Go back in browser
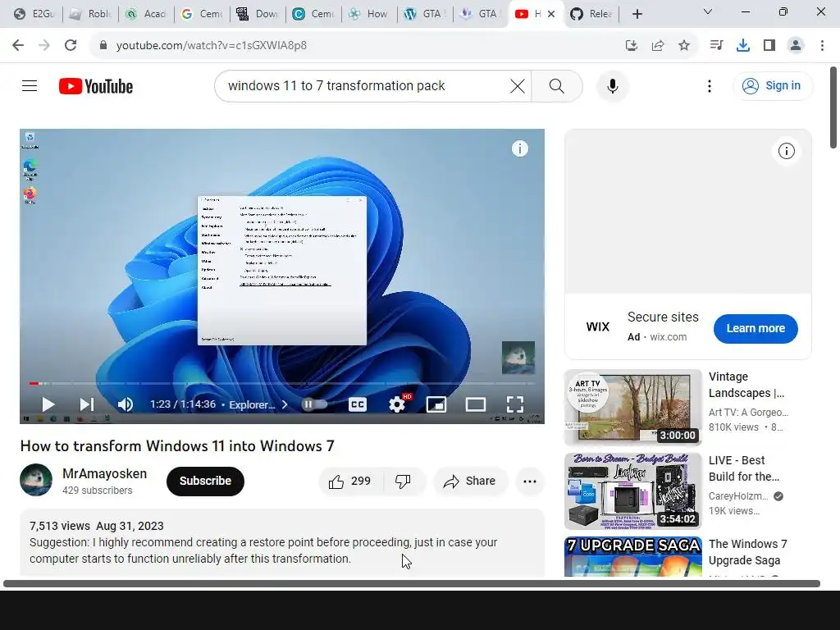 coord(18,45)
